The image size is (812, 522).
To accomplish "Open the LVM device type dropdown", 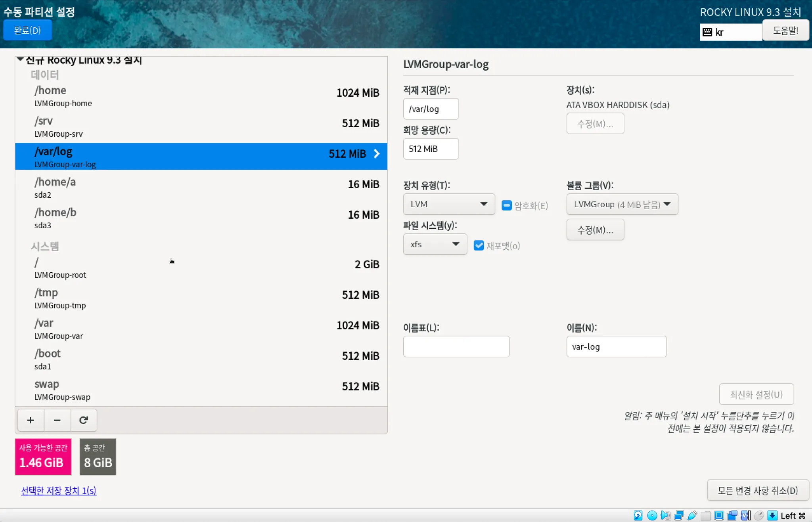I will (449, 204).
